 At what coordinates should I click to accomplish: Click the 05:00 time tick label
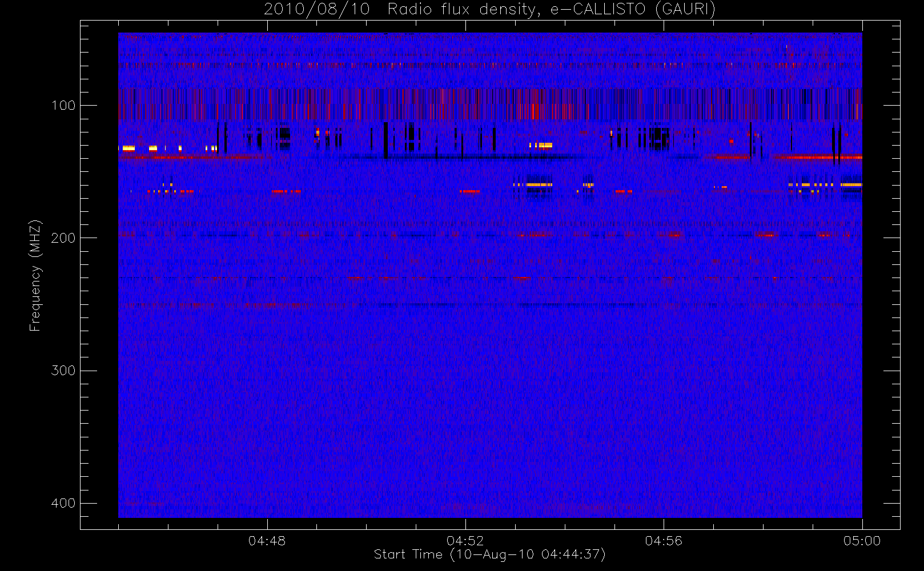click(862, 541)
